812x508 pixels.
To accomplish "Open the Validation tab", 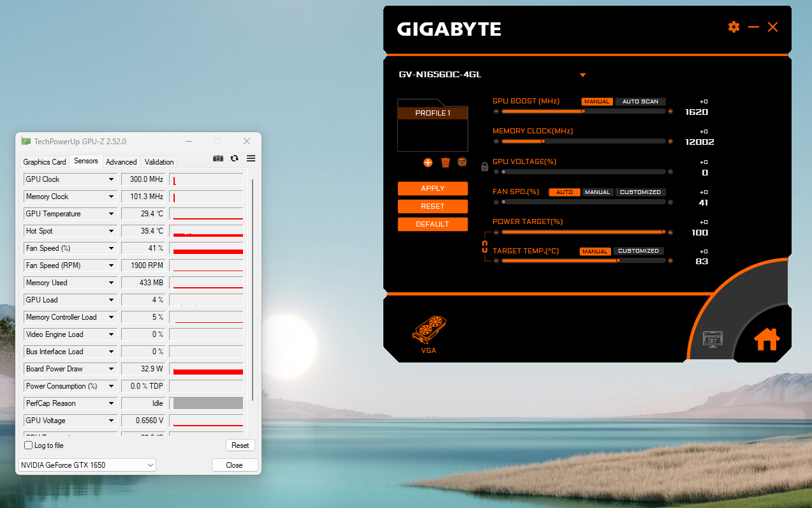I will click(x=159, y=162).
